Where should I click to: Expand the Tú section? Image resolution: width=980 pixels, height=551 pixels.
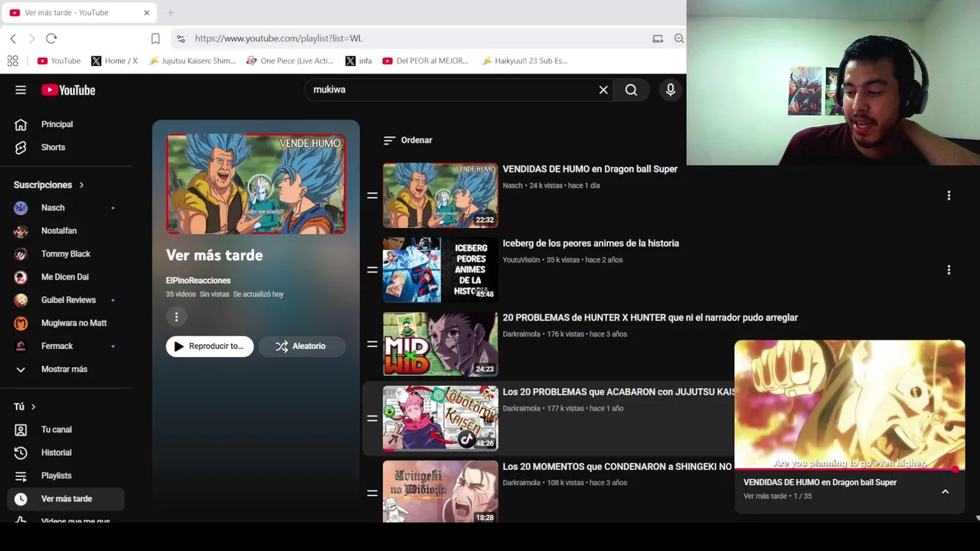pyautogui.click(x=24, y=406)
